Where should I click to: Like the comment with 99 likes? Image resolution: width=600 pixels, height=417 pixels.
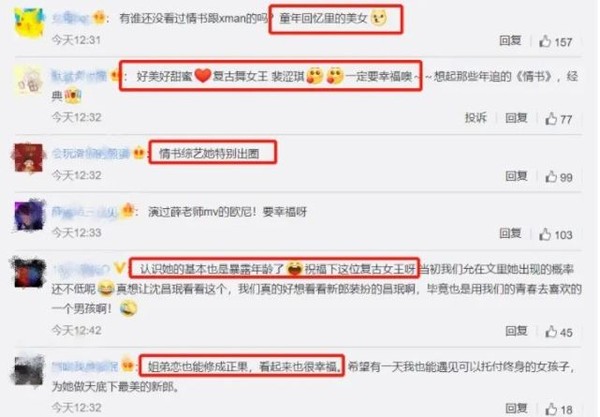pos(551,177)
